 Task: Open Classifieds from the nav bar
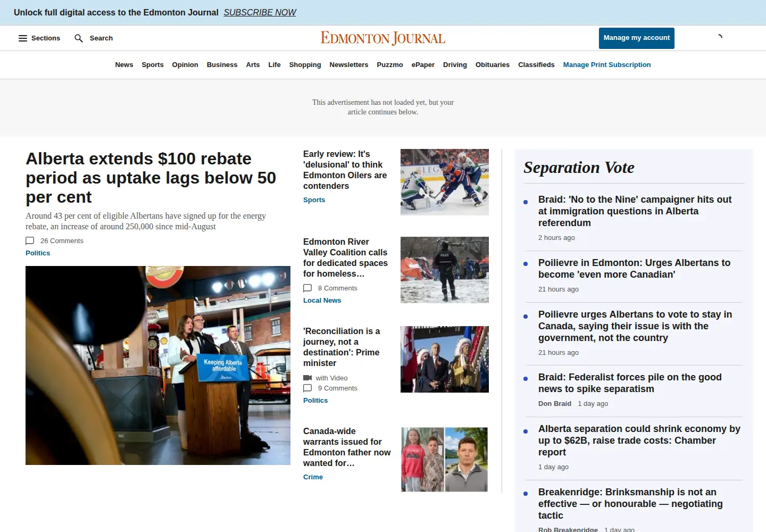tap(536, 65)
